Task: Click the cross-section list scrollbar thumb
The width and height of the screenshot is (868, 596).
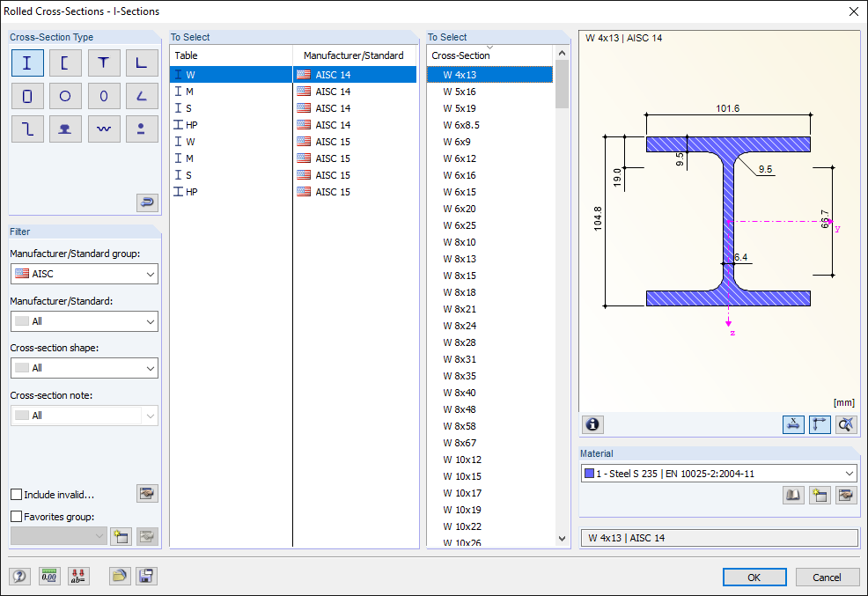Action: (562, 85)
